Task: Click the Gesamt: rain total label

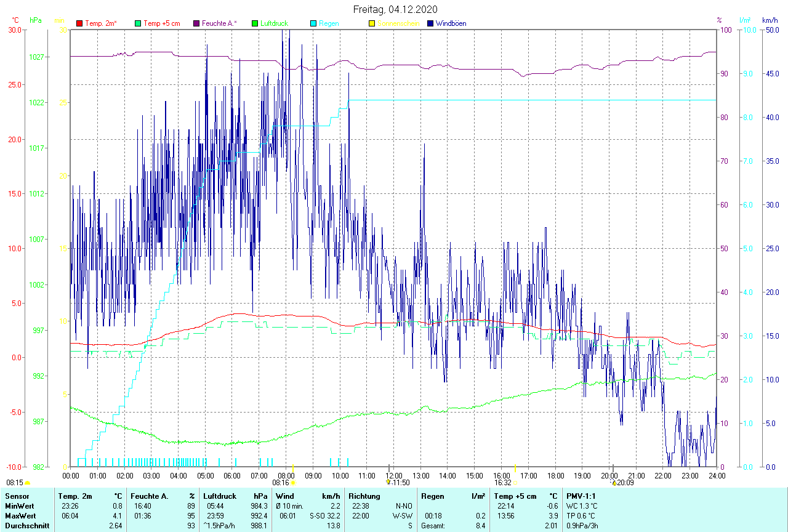Action: [x=433, y=525]
